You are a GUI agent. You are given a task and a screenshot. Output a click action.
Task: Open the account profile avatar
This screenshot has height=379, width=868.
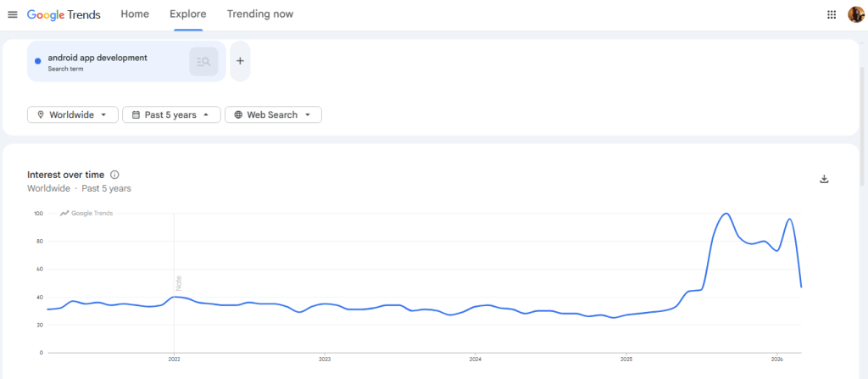point(855,14)
